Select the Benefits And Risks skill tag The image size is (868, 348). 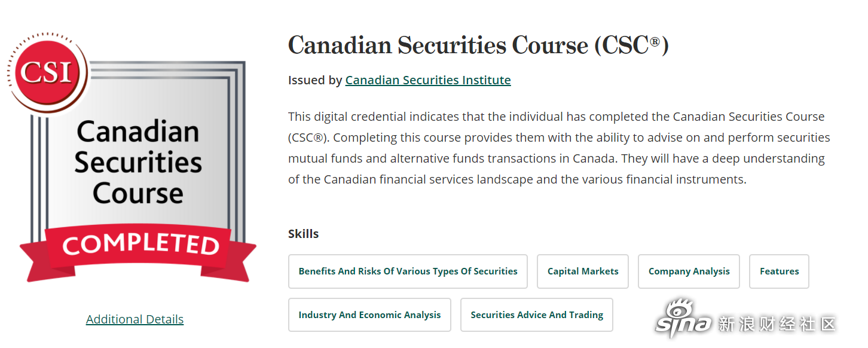pos(408,271)
